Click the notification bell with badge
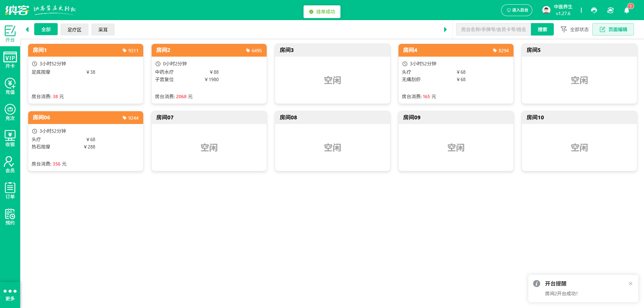This screenshot has width=644, height=308. coord(627,10)
